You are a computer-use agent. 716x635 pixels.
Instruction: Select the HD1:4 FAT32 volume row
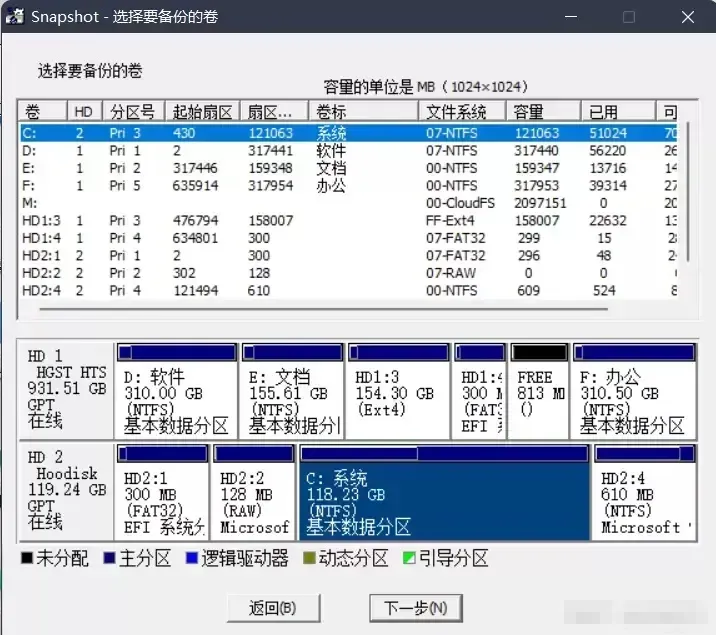(x=349, y=238)
